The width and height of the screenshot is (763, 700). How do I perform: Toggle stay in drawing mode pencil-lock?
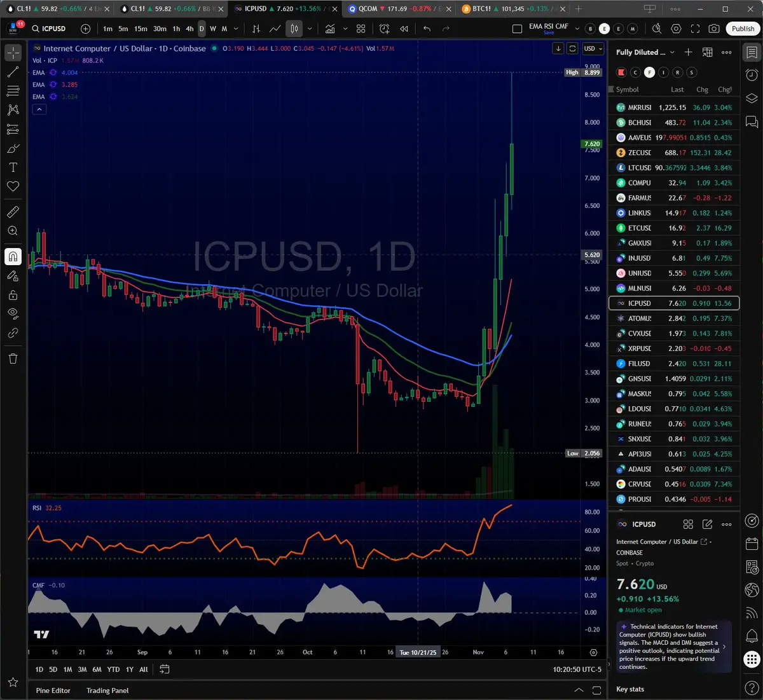pyautogui.click(x=13, y=276)
